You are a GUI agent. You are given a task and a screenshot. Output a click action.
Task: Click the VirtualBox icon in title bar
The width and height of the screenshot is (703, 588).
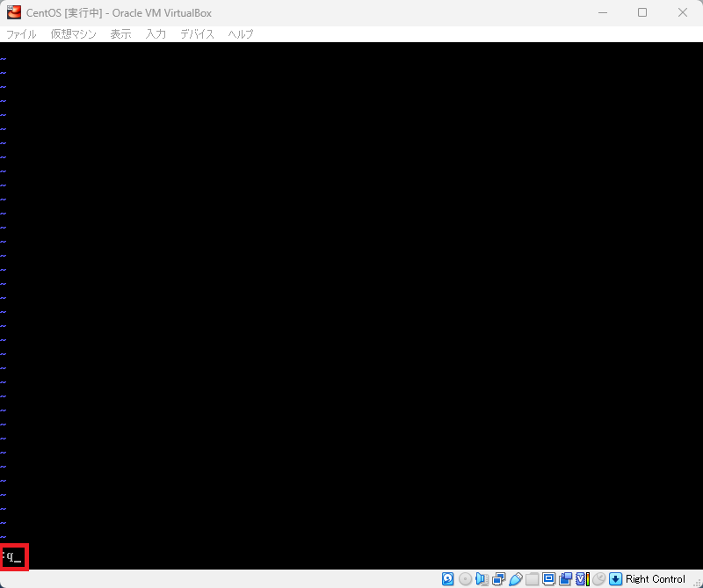pos(14,12)
